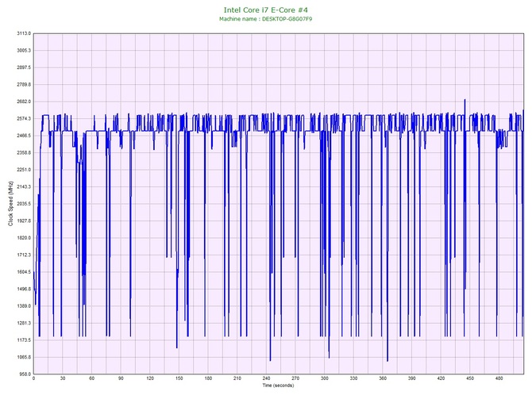Click the 1065.8 y-axis value

(x=24, y=357)
